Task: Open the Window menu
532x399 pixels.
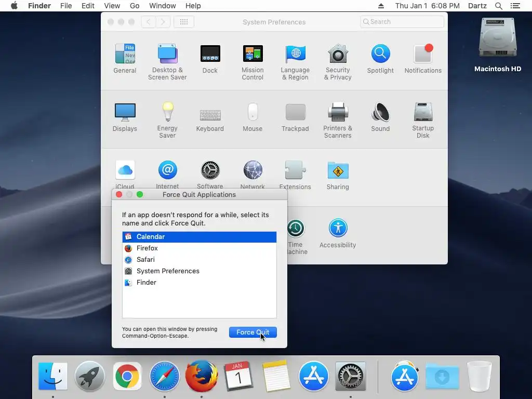Action: click(163, 6)
